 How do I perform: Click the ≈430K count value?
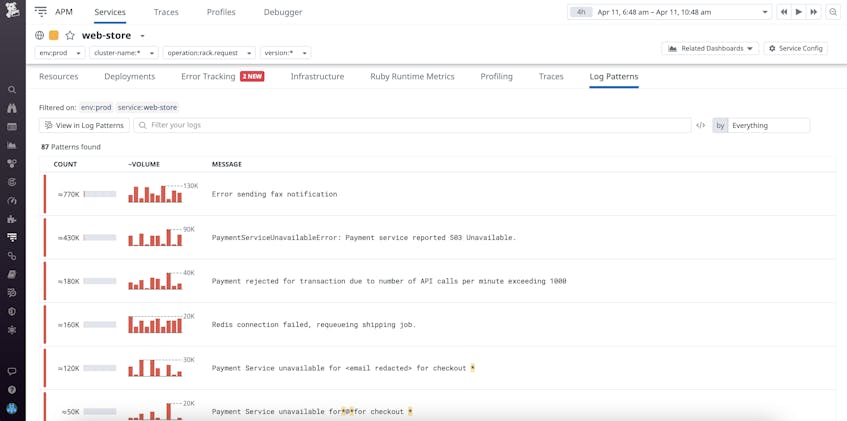tap(69, 238)
